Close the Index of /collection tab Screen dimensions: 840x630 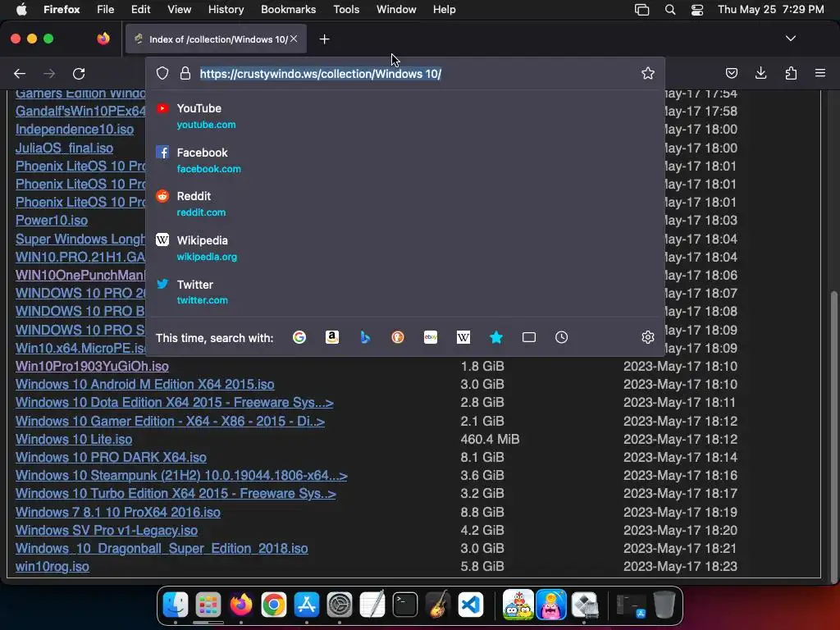[294, 39]
